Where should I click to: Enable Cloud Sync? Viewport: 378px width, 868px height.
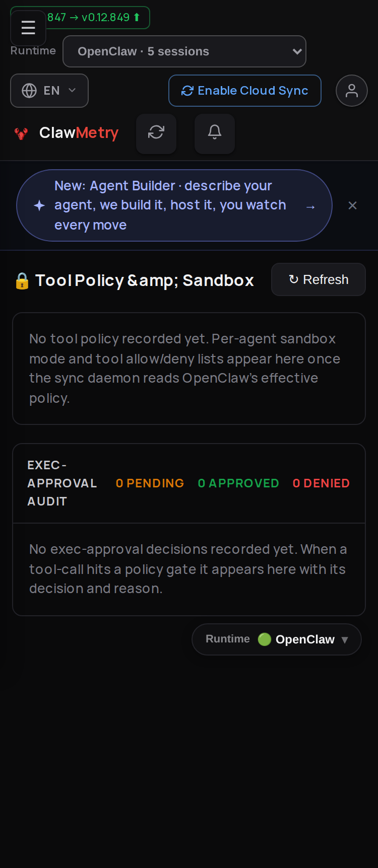click(245, 91)
